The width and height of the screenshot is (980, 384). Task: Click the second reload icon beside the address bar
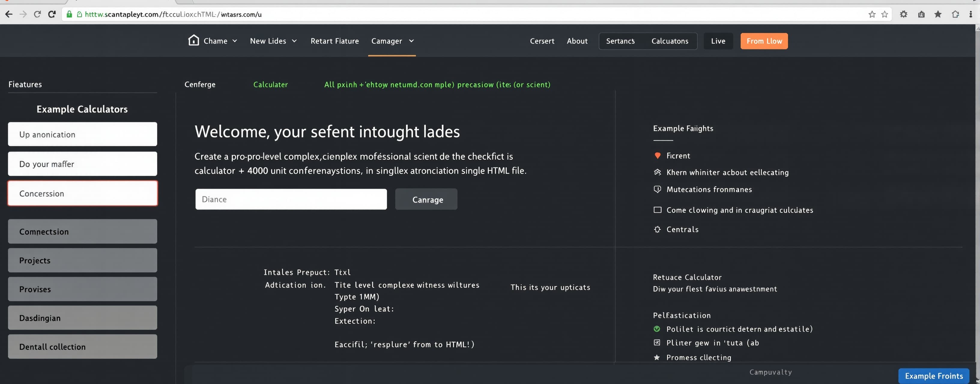click(x=52, y=14)
